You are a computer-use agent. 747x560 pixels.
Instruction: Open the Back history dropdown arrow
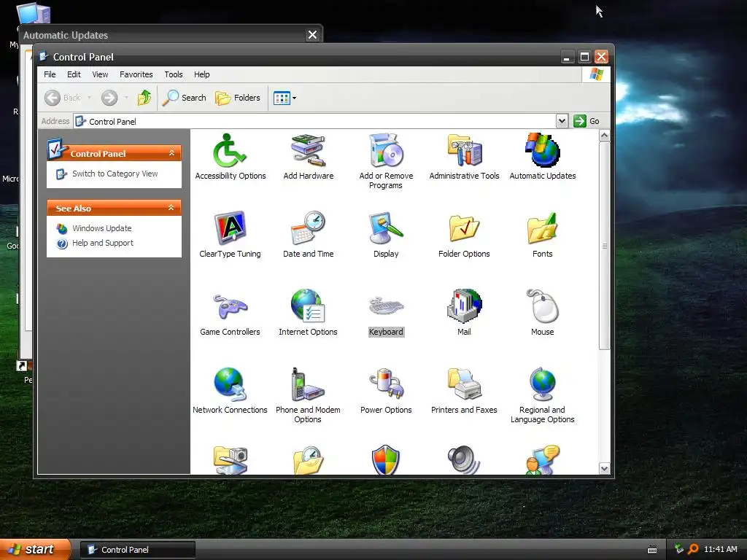(89, 98)
